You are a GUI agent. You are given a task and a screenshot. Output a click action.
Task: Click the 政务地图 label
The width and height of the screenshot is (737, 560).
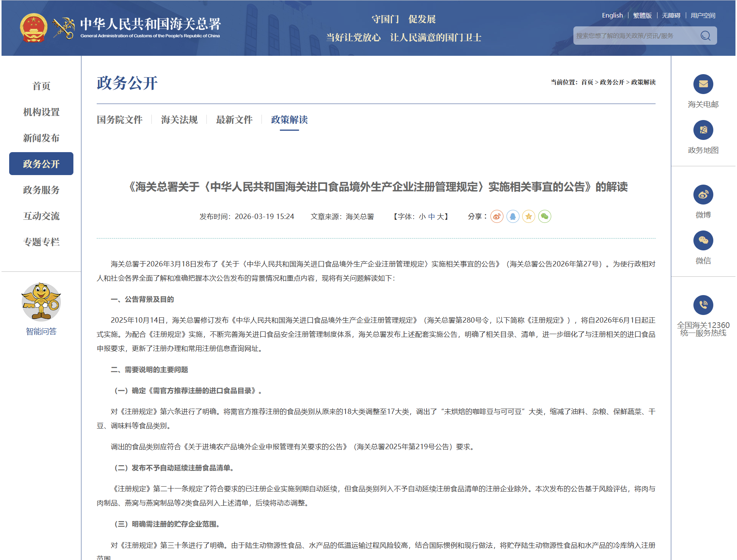703,150
